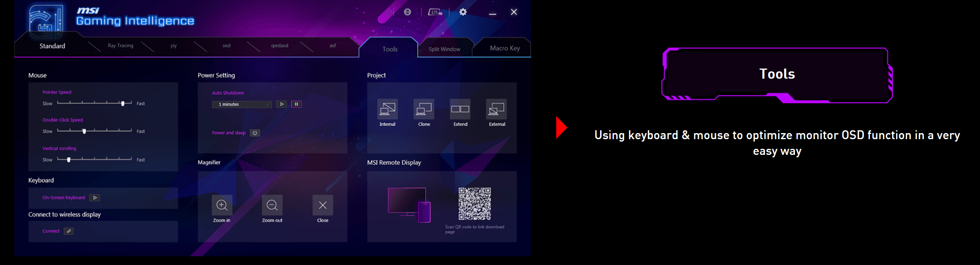Switch to the asf profile tab

333,46
